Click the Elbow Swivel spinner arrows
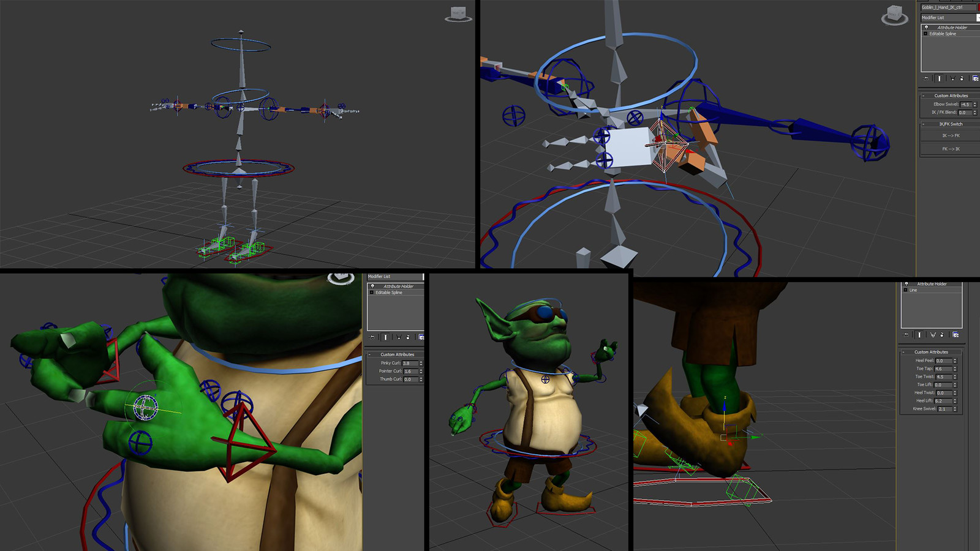The height and width of the screenshot is (551, 980). pos(975,105)
